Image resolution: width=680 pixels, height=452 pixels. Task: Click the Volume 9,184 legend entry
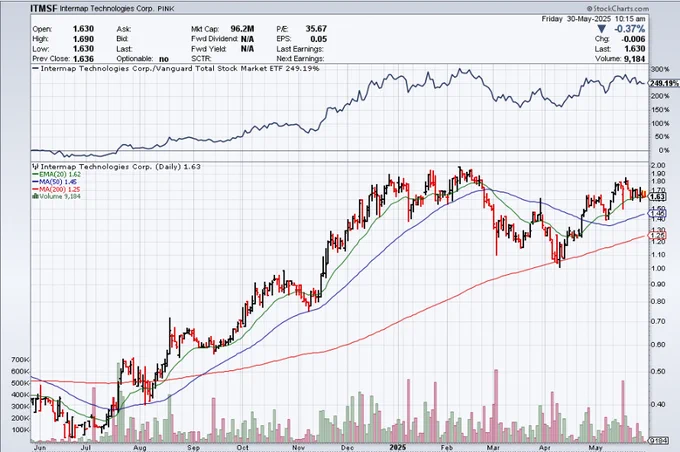(x=57, y=196)
